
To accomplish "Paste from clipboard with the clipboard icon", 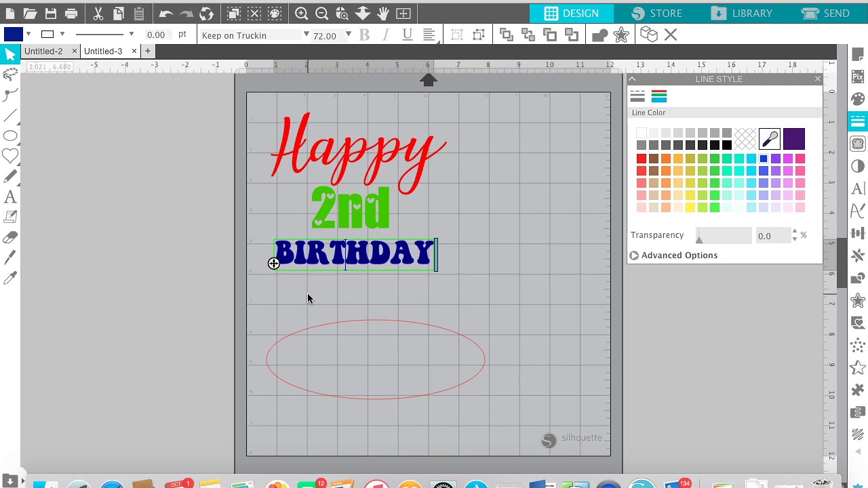I will click(x=138, y=13).
